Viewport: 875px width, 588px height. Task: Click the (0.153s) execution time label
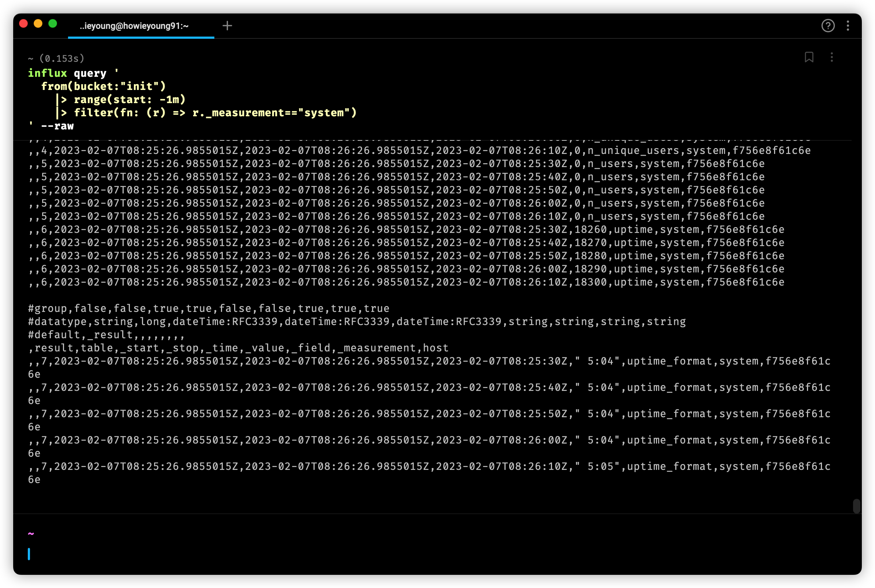click(x=61, y=59)
